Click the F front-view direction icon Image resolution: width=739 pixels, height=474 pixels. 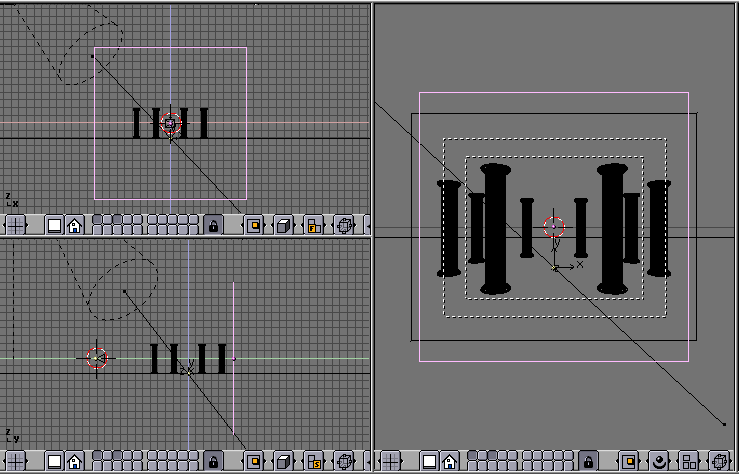pyautogui.click(x=314, y=225)
